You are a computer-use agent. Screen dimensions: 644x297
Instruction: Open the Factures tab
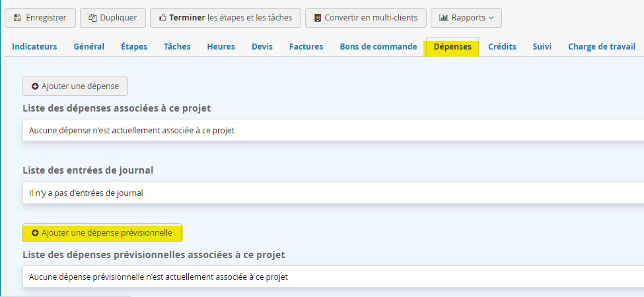pos(306,47)
